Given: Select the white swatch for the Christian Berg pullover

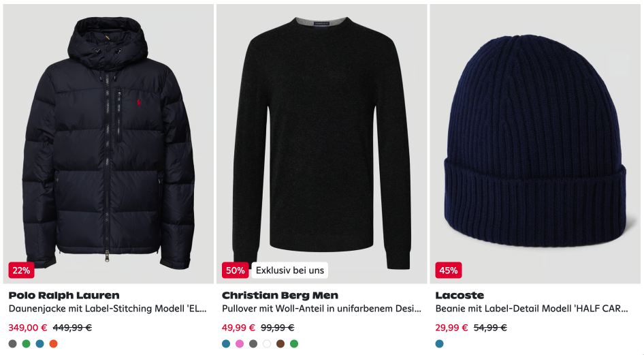Looking at the screenshot, I should (x=267, y=344).
